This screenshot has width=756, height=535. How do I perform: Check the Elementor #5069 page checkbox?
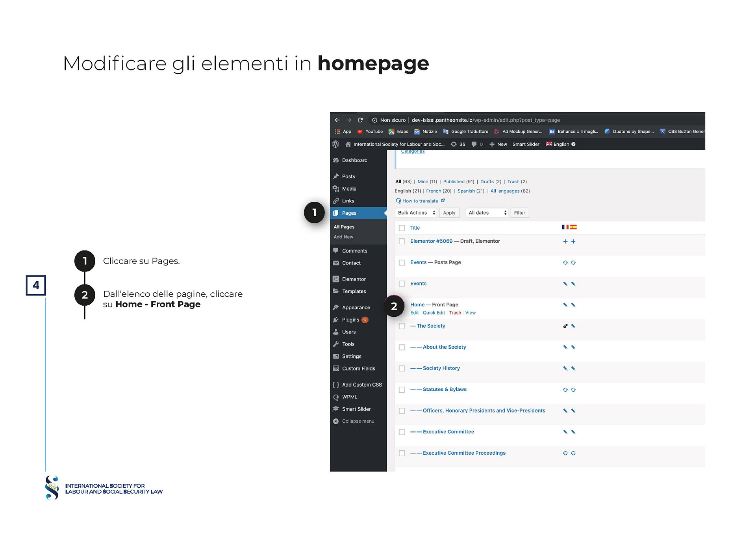[402, 241]
